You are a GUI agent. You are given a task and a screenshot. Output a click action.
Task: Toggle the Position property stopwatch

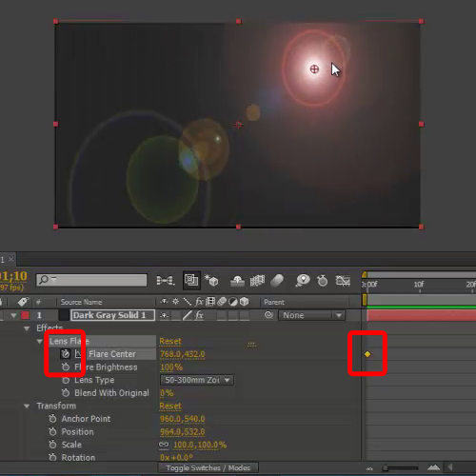coord(52,431)
